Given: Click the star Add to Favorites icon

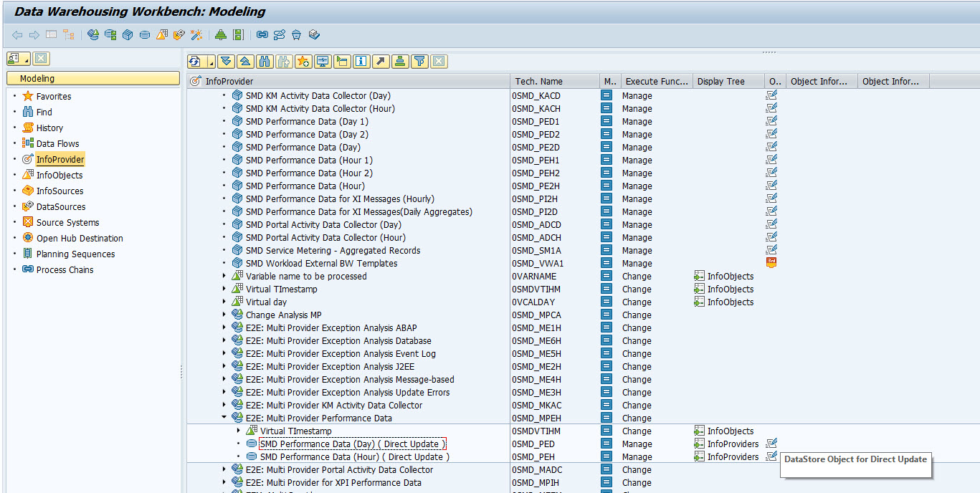Looking at the screenshot, I should point(303,62).
